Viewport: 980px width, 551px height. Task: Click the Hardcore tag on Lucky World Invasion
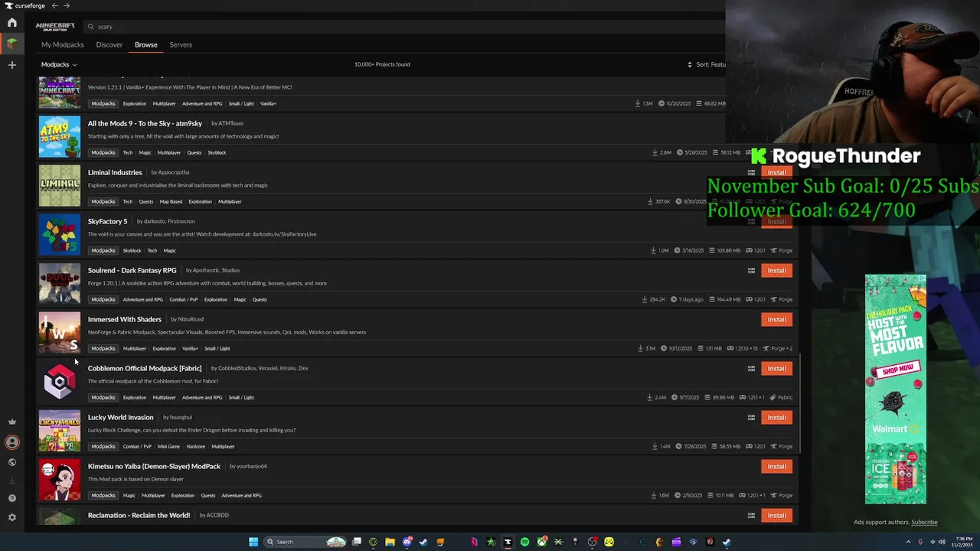[195, 446]
